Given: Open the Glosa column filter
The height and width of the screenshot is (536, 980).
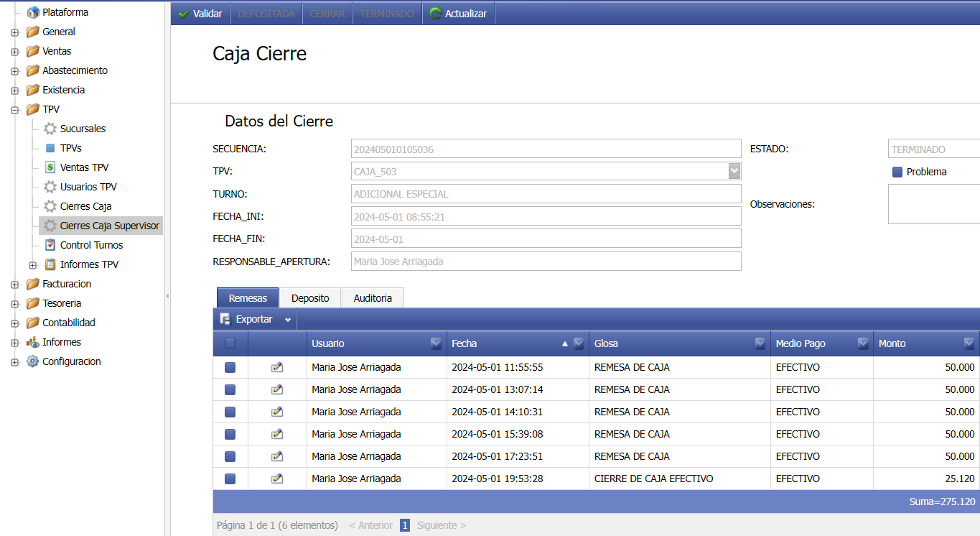Looking at the screenshot, I should pos(760,343).
